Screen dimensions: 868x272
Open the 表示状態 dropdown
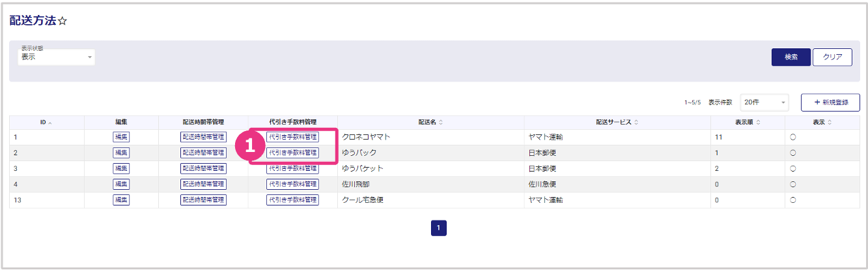(57, 57)
